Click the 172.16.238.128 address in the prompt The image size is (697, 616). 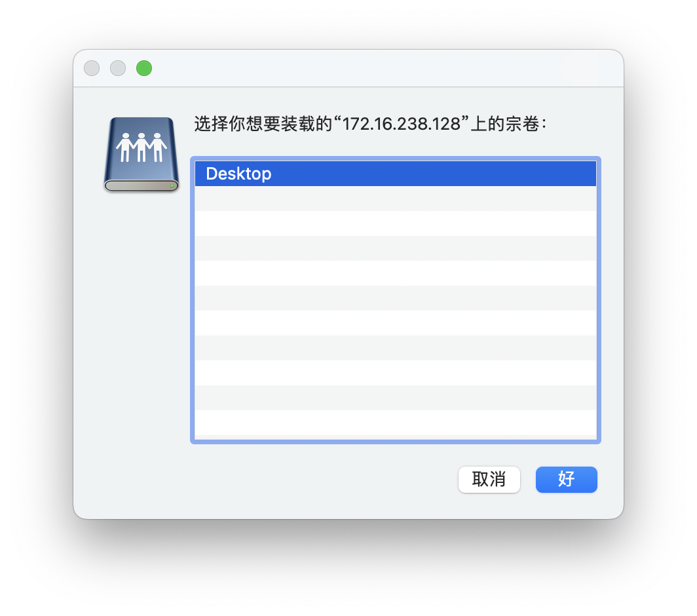[402, 124]
